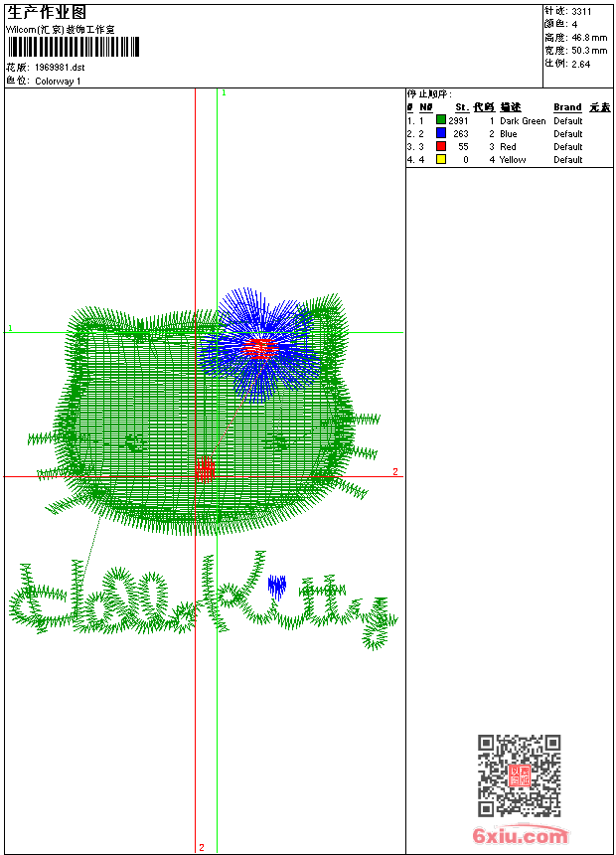Viewport: 616px width, 855px height.
Task: Click the height value 46.8 mm
Action: click(589, 37)
